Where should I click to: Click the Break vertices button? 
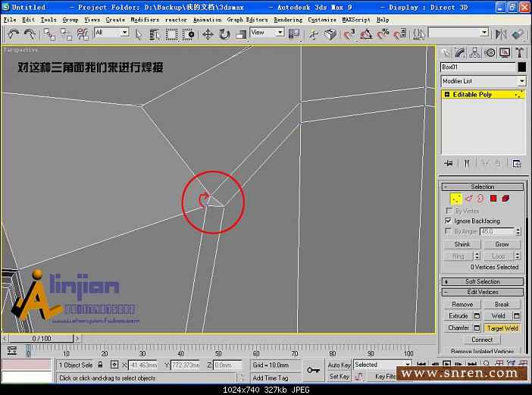[x=502, y=304]
